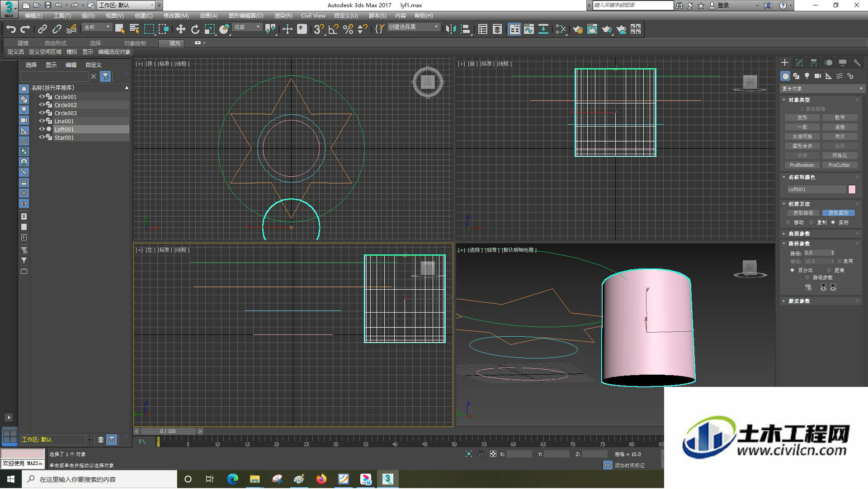Open the 渲染(R) menu
Image resolution: width=868 pixels, height=489 pixels.
283,16
